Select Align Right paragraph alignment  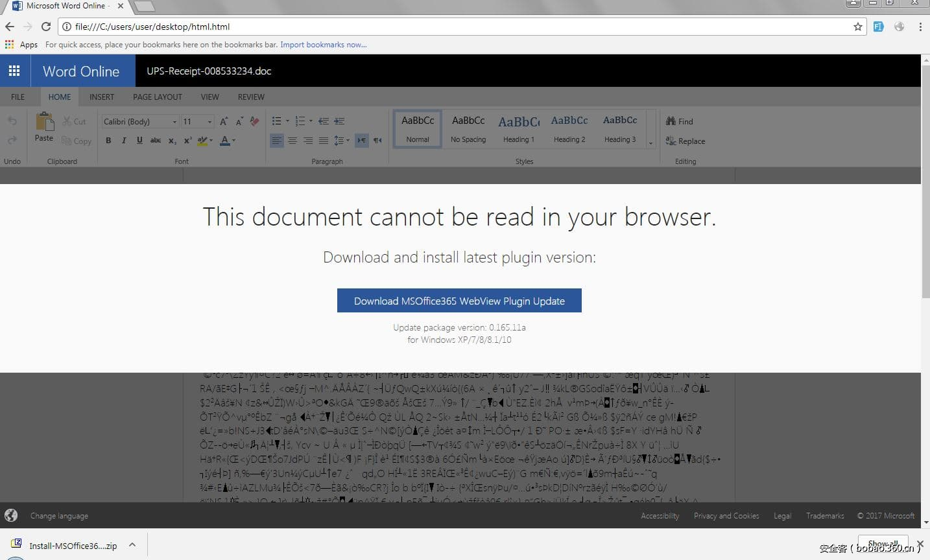pyautogui.click(x=308, y=140)
